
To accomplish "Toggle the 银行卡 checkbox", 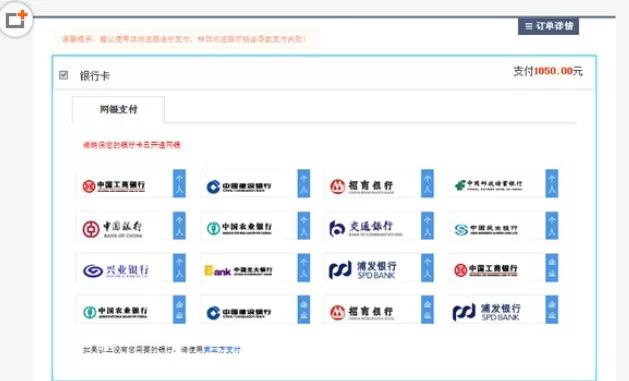I will coord(63,75).
